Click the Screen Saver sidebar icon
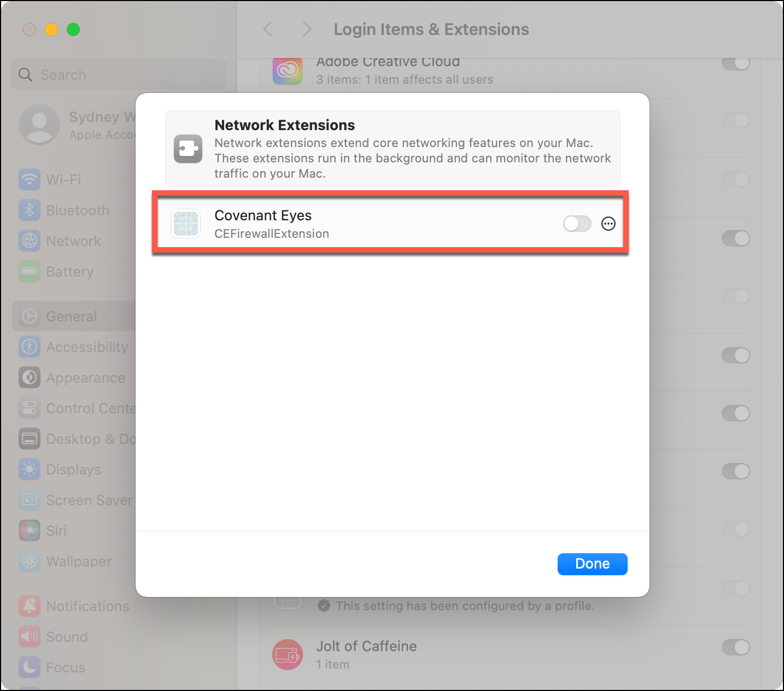 [30, 500]
